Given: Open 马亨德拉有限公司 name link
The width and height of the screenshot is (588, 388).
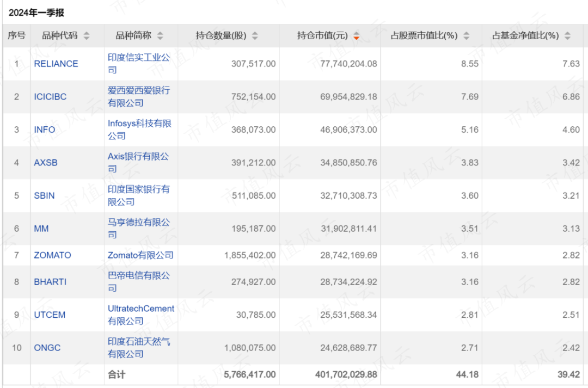Looking at the screenshot, I should [139, 229].
